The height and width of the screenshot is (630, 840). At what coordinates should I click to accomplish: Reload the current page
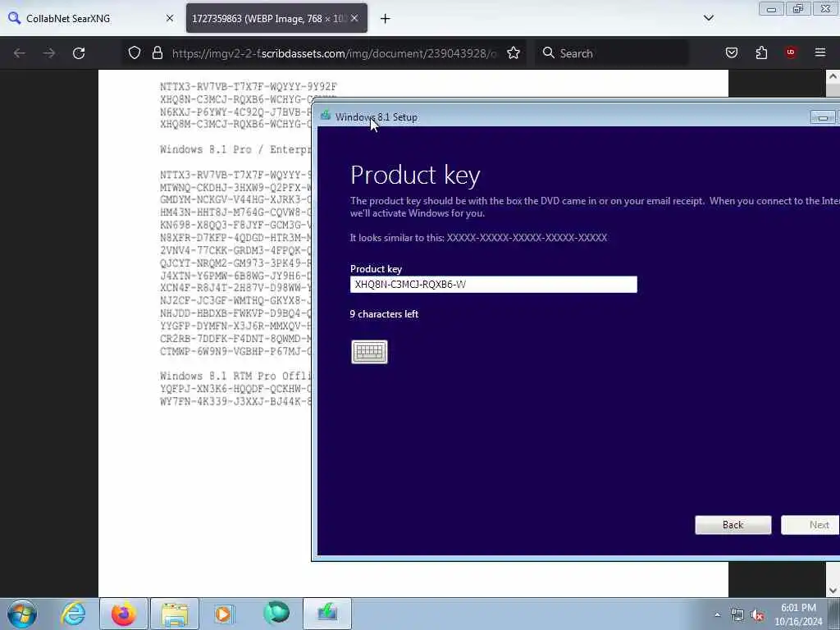coord(79,53)
